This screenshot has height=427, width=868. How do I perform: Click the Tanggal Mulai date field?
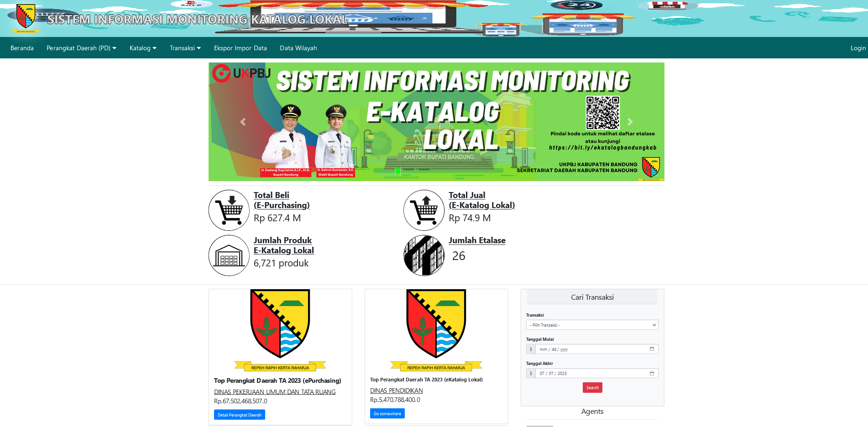591,349
